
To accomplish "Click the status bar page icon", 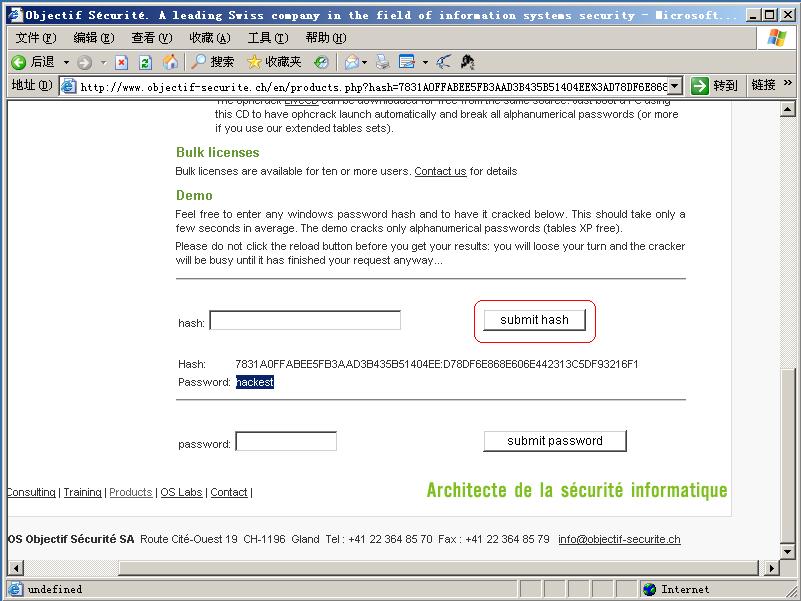I will (x=15, y=589).
